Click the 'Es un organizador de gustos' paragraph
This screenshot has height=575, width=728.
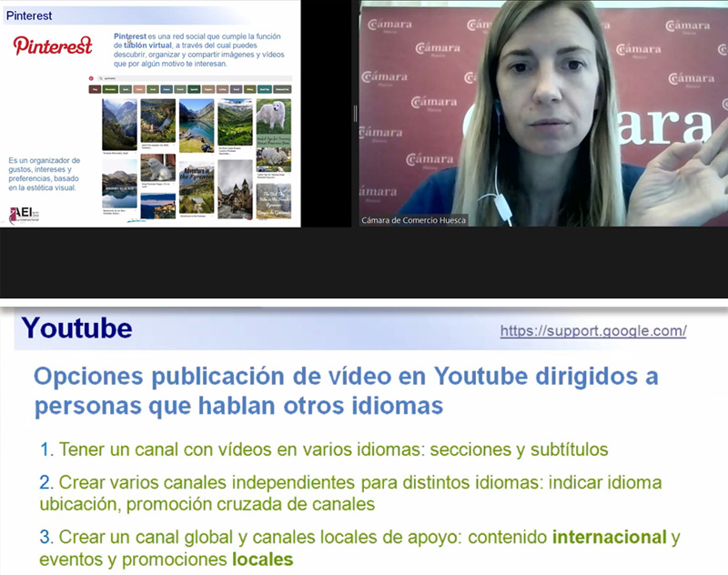(44, 174)
